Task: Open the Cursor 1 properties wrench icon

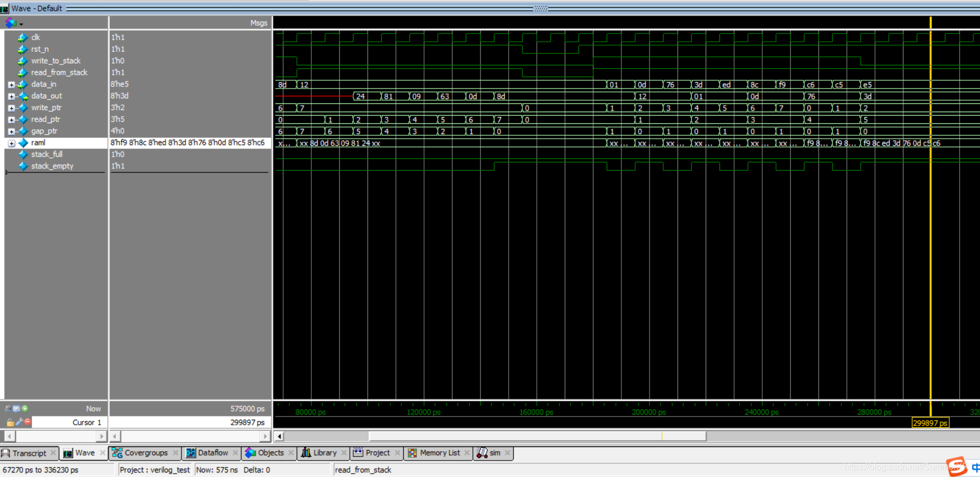Action: [x=19, y=422]
